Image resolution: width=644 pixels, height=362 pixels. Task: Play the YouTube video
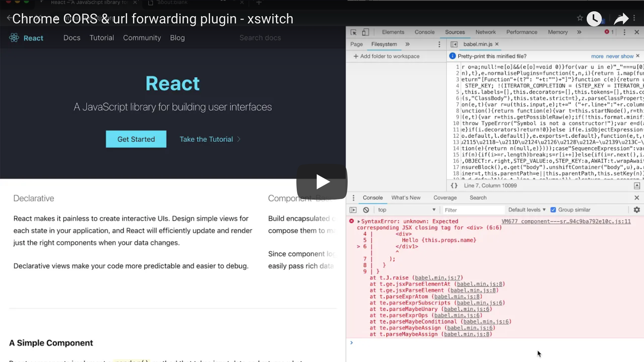click(x=322, y=182)
